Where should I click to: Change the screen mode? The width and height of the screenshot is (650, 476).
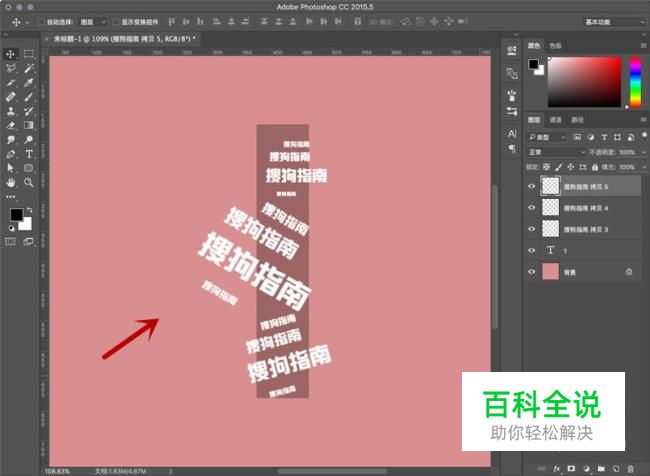click(x=29, y=242)
